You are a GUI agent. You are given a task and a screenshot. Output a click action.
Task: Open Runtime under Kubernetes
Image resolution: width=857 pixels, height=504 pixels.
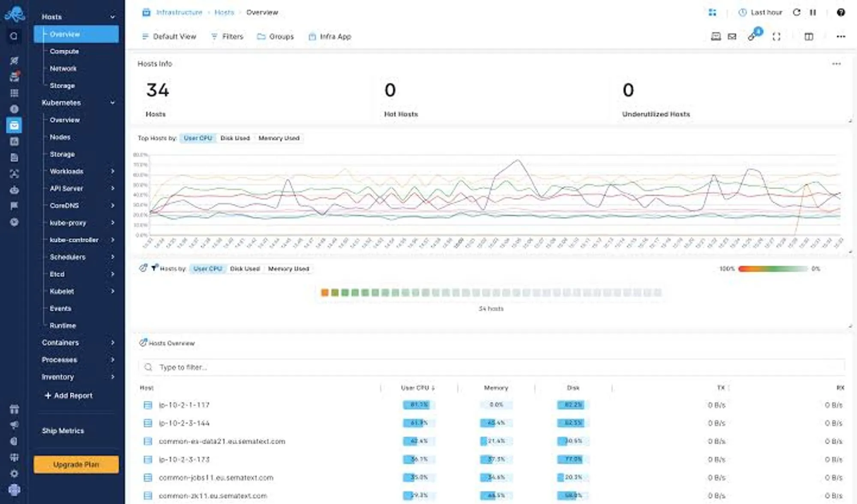(x=63, y=325)
